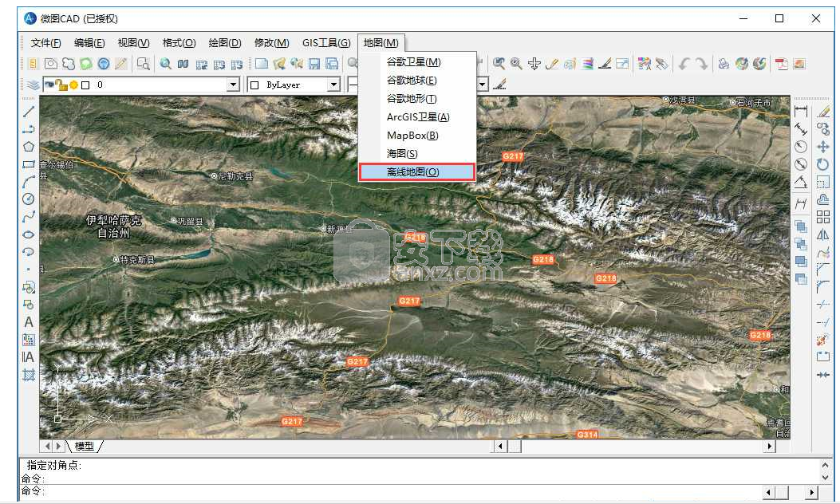Switch to the 模型 tab

coord(84,446)
